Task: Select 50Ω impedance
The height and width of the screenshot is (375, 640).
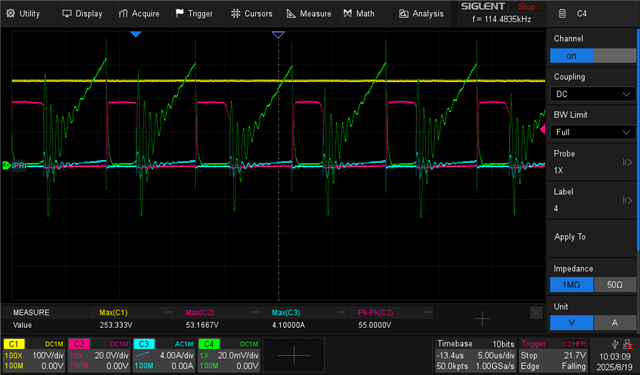Action: [614, 284]
